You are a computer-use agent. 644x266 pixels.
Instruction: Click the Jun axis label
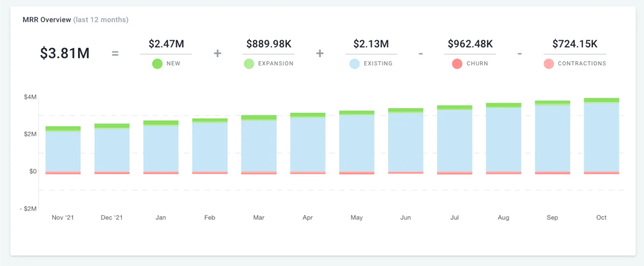[x=406, y=218]
